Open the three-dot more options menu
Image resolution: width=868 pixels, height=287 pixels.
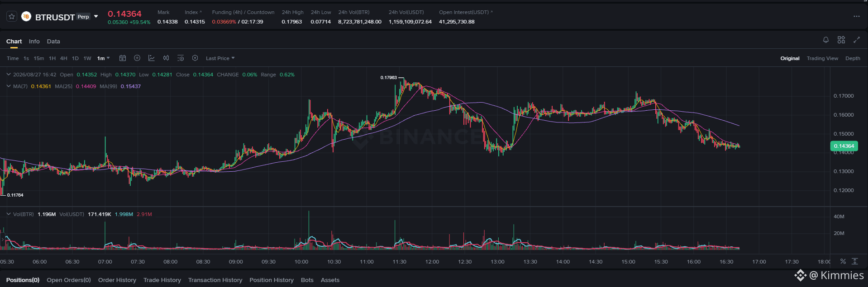(x=856, y=16)
